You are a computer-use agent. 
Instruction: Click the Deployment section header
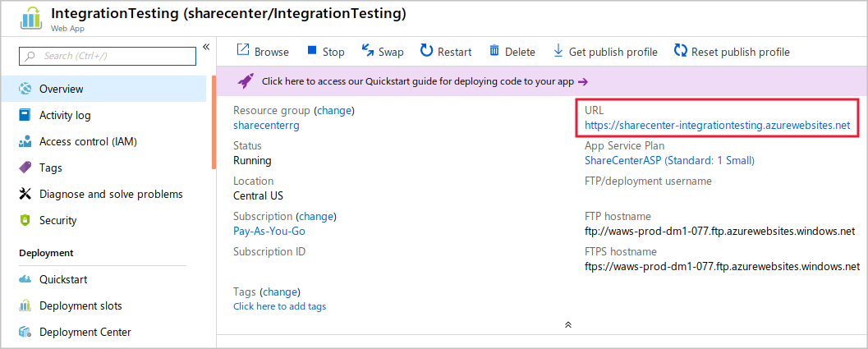click(x=46, y=253)
